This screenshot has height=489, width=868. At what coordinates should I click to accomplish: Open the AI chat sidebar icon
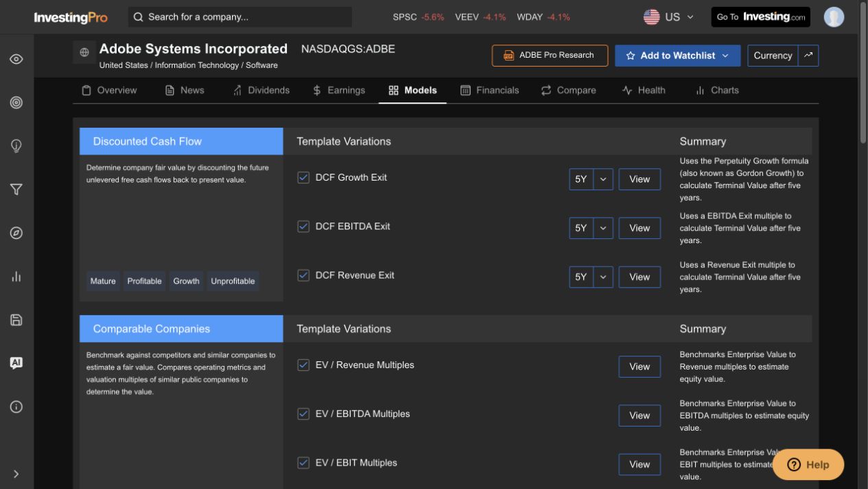pos(16,363)
